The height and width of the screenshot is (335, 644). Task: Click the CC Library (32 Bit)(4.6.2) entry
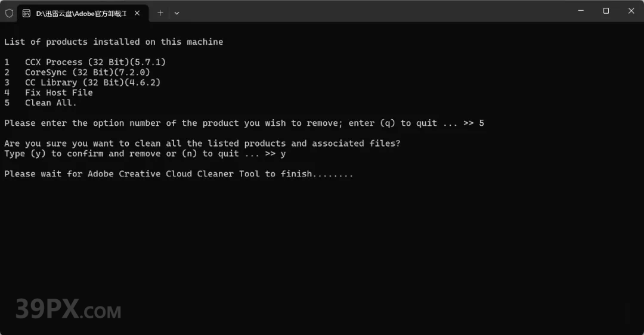point(92,82)
